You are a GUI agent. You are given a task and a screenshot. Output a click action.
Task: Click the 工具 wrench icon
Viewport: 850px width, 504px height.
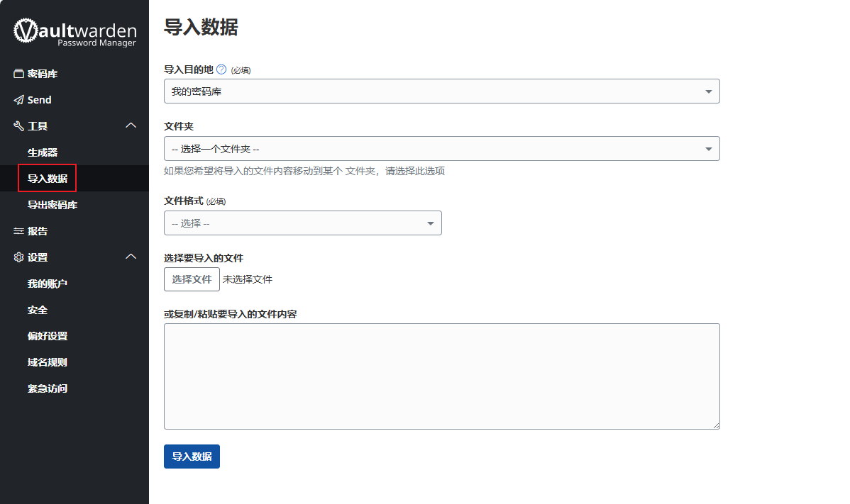click(19, 126)
